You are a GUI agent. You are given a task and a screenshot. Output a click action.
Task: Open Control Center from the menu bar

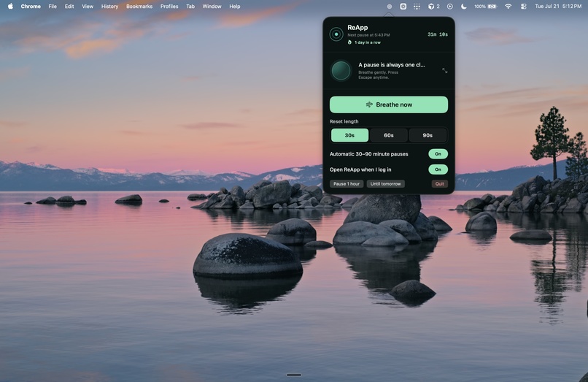coord(524,7)
